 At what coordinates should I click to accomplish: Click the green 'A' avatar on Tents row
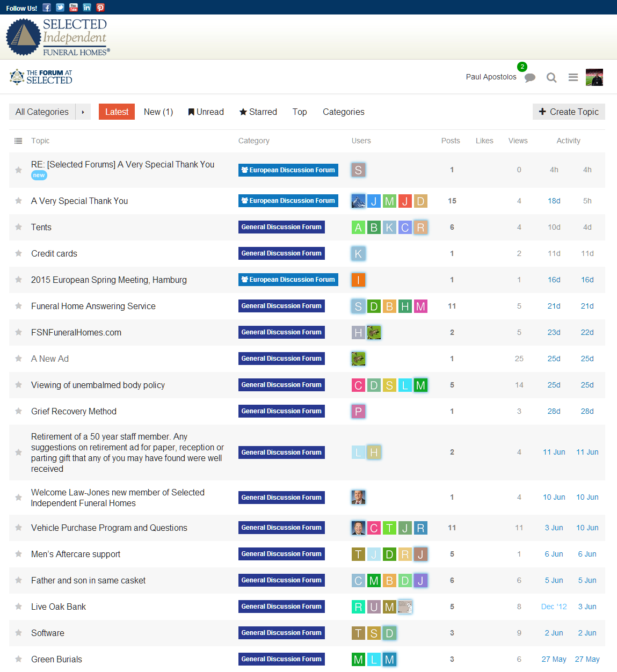(358, 227)
